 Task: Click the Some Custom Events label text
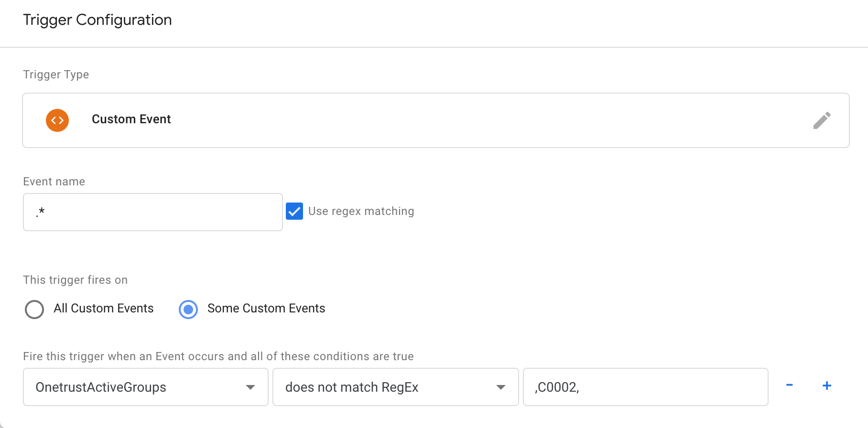point(266,308)
